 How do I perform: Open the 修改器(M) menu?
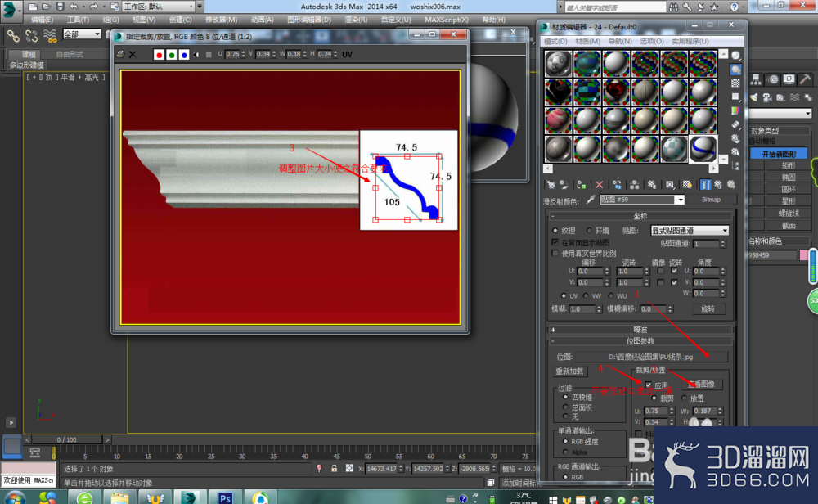point(221,20)
